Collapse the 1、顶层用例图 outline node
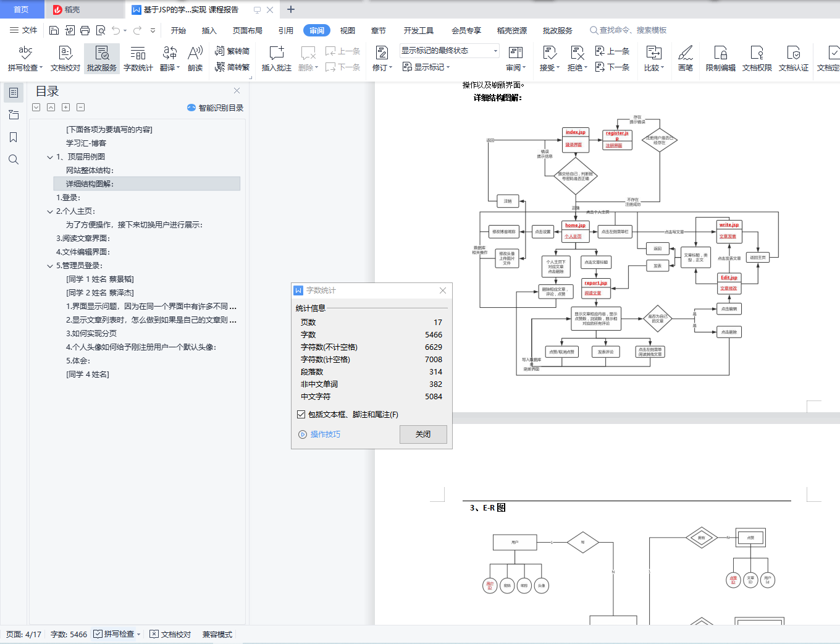This screenshot has width=840, height=644. pos(50,157)
